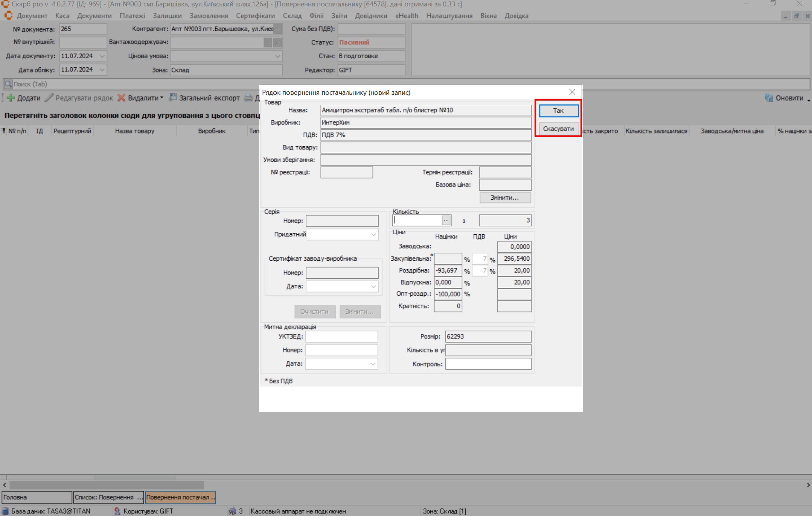The height and width of the screenshot is (516, 812).
Task: Expand the Цінова умова combo box
Action: [x=277, y=56]
